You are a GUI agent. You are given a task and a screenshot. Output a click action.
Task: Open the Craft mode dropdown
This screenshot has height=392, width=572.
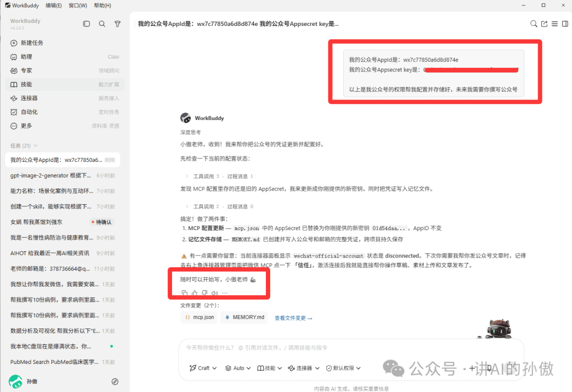pos(203,368)
